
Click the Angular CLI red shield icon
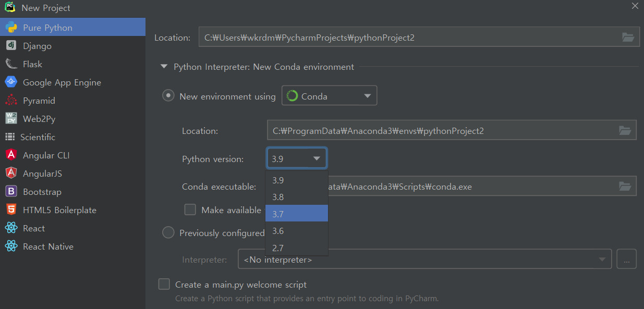(10, 155)
